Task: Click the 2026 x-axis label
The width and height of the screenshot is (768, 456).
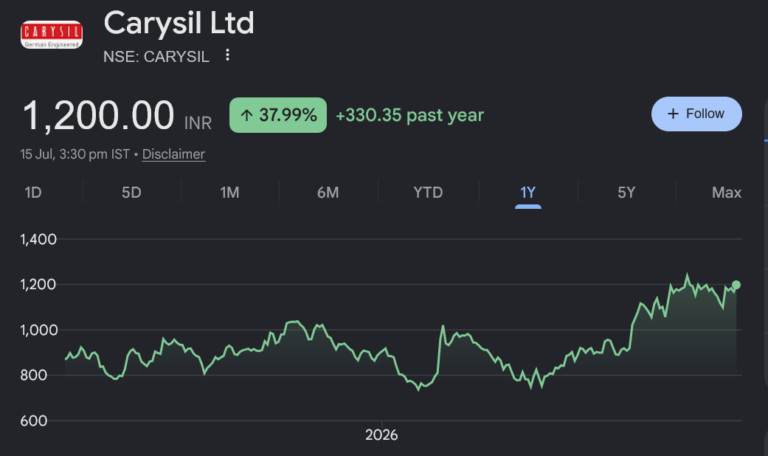Action: [x=382, y=435]
